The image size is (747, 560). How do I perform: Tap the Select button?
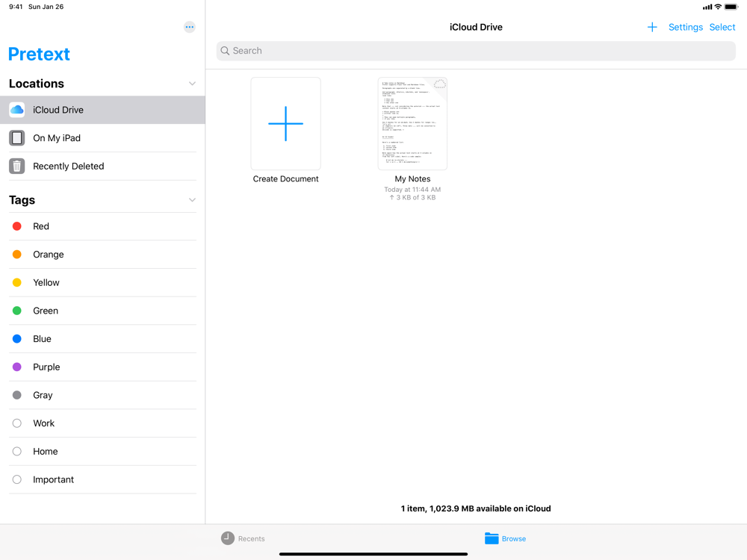click(x=722, y=27)
